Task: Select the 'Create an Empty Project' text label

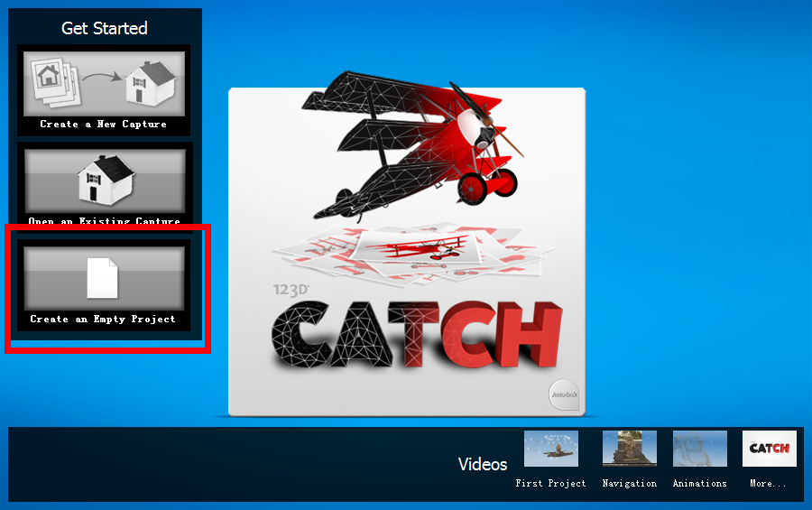Action: click(103, 320)
